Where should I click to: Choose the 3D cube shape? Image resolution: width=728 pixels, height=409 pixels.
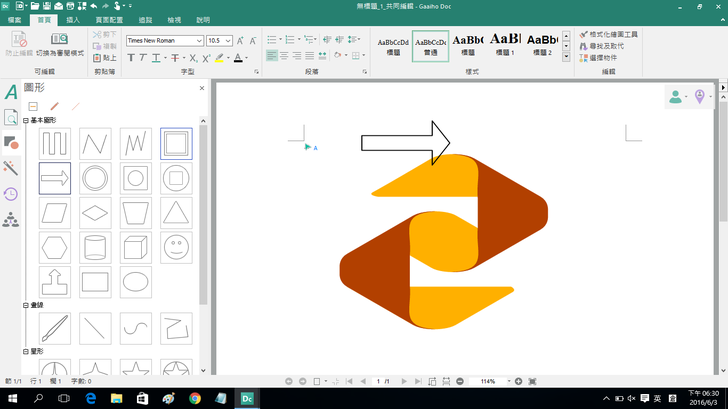pos(136,246)
